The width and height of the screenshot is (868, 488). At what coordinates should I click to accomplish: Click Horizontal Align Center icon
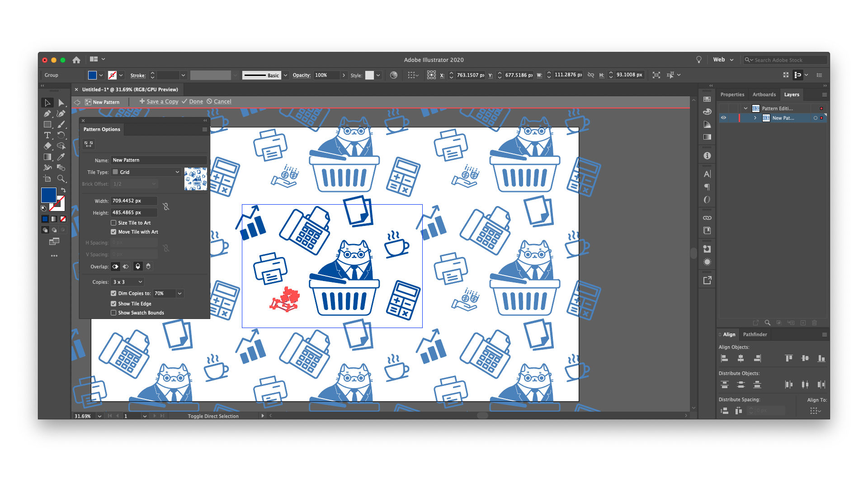pos(741,358)
